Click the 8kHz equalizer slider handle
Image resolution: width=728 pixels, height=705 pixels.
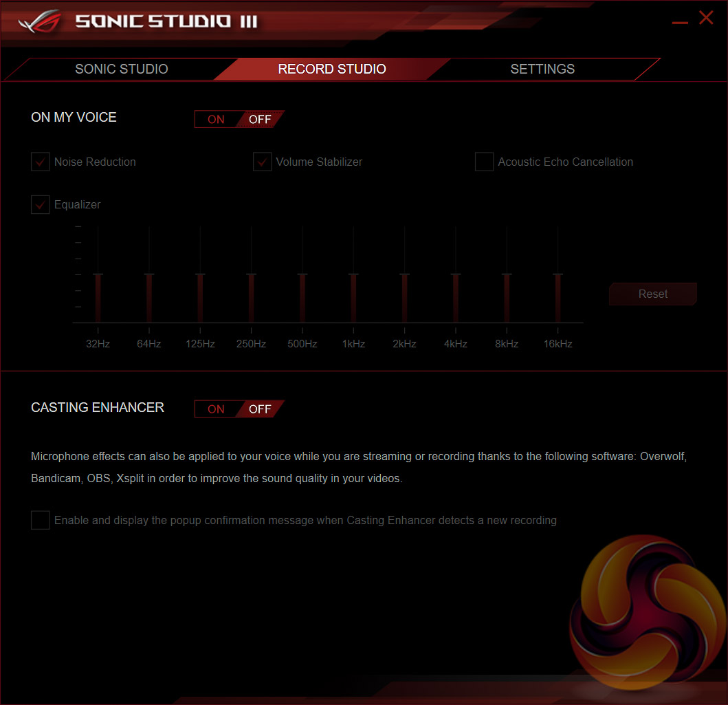[x=507, y=275]
